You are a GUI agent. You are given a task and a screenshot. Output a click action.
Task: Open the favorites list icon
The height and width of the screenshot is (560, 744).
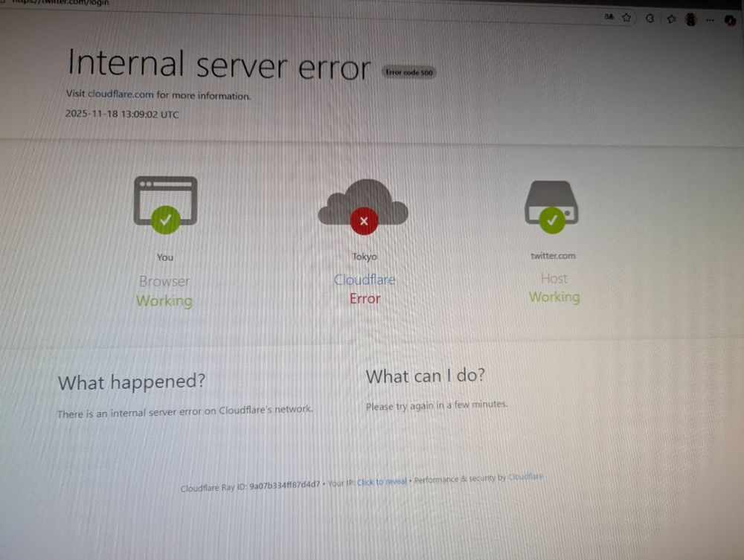(671, 19)
